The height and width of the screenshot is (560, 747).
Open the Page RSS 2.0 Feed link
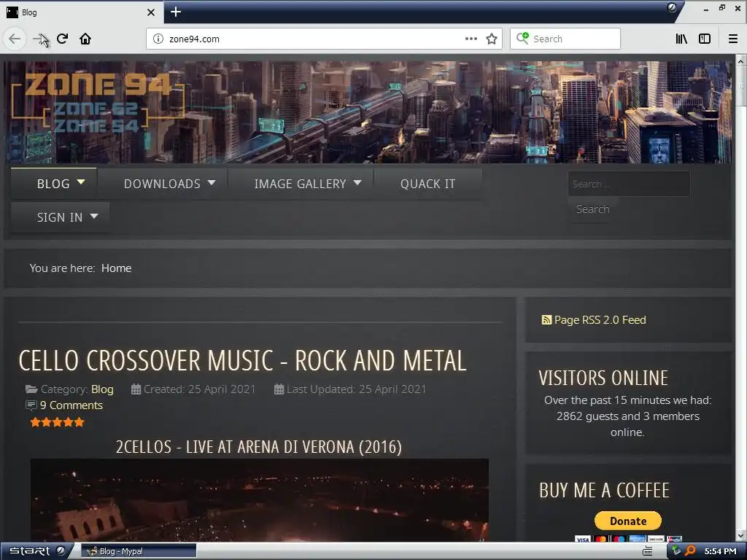point(600,320)
